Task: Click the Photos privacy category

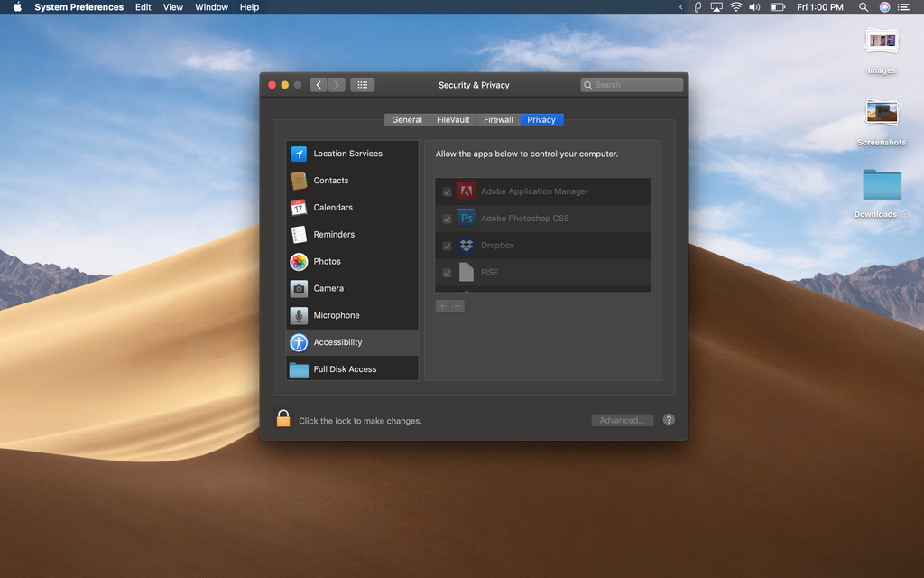Action: point(327,262)
